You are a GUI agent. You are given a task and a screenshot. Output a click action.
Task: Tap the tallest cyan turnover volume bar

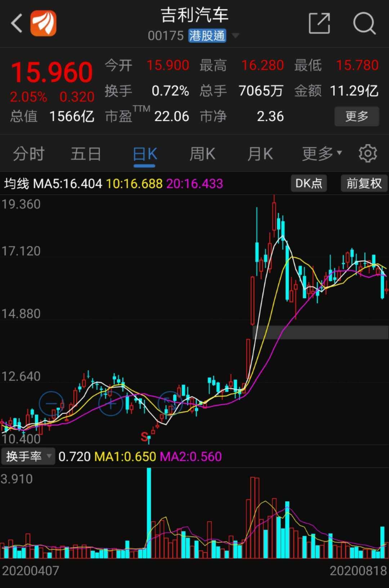149,513
